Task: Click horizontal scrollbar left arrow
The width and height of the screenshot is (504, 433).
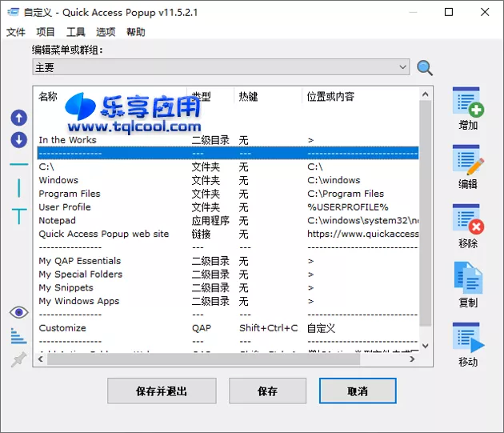Action: point(41,359)
